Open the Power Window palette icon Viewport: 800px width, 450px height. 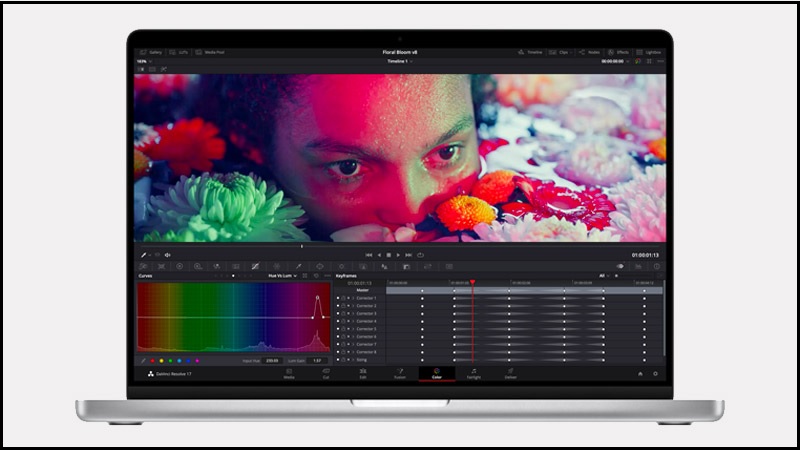click(x=320, y=266)
